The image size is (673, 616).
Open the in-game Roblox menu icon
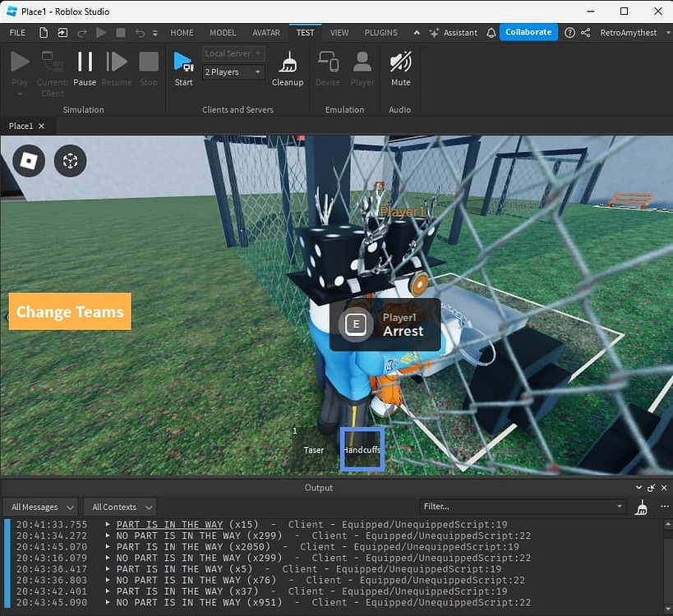tap(27, 161)
